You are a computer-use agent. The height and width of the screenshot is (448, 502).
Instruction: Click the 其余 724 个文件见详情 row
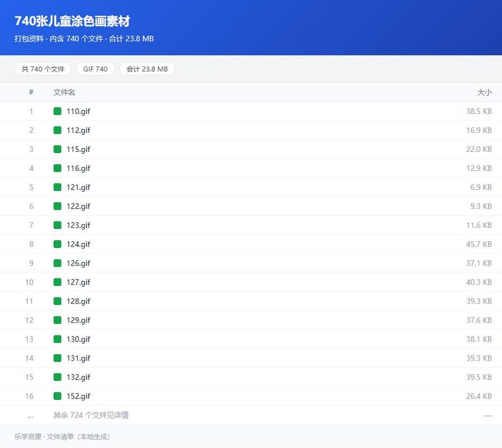tap(251, 415)
